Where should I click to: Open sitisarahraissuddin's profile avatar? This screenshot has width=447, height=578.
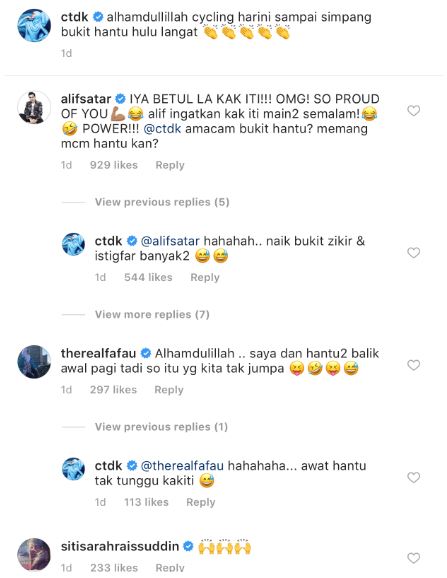[34, 555]
